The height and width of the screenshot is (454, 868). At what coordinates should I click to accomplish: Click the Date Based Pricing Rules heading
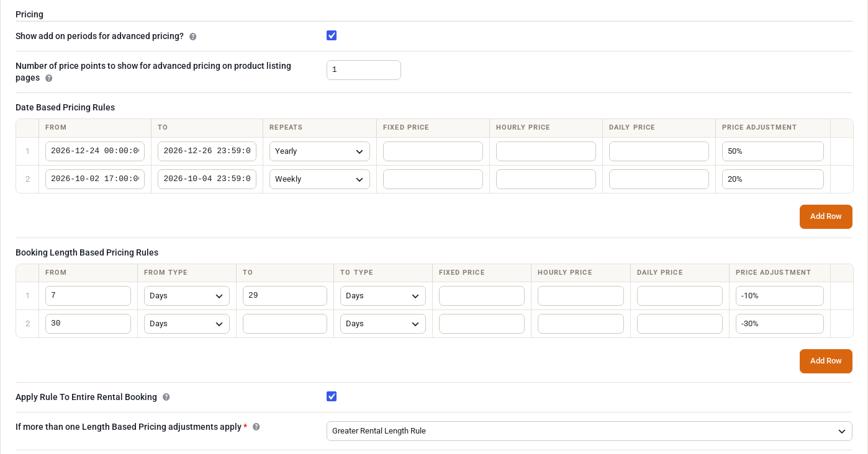click(65, 107)
